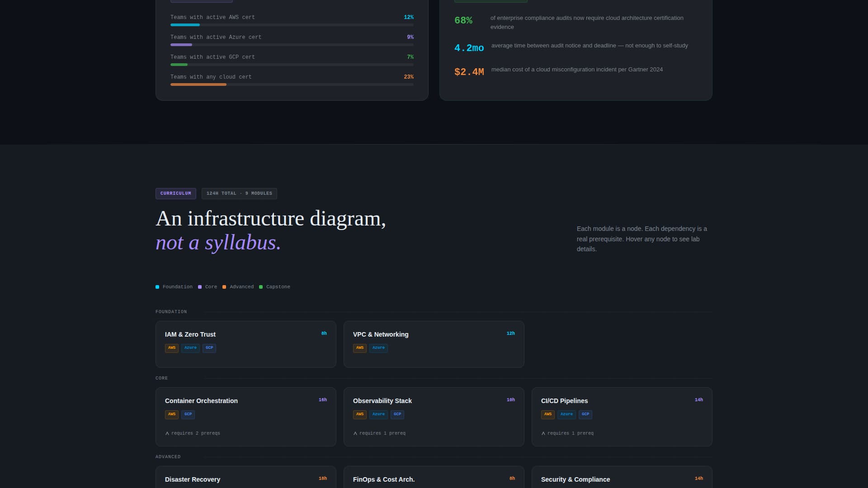This screenshot has width=868, height=488.
Task: Click the GCP cert progress bar
Action: tap(292, 65)
